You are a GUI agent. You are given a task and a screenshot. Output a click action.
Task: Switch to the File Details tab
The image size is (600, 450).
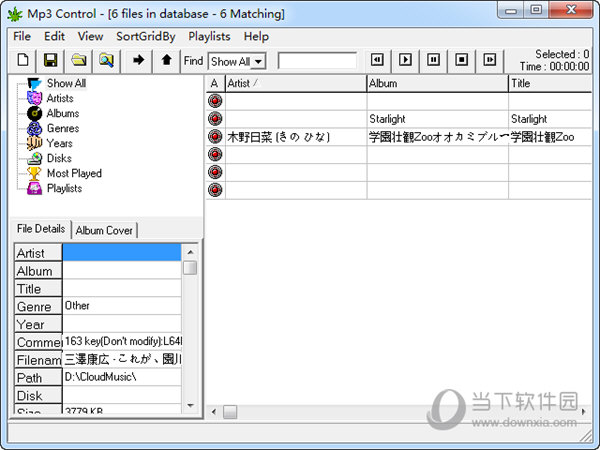point(41,229)
